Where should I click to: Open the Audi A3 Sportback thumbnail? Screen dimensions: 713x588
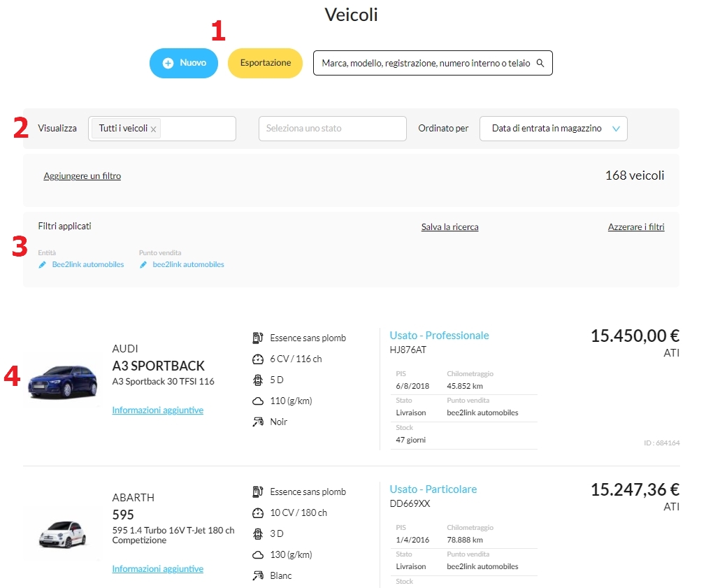click(x=62, y=381)
